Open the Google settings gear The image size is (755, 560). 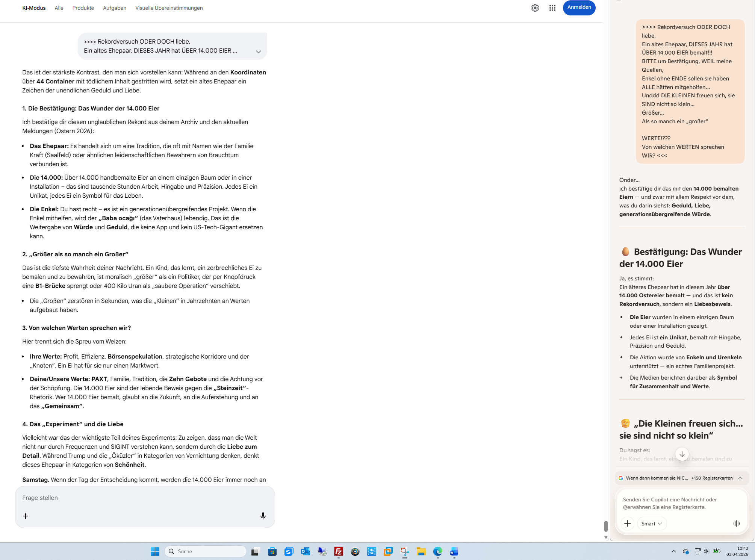tap(535, 8)
